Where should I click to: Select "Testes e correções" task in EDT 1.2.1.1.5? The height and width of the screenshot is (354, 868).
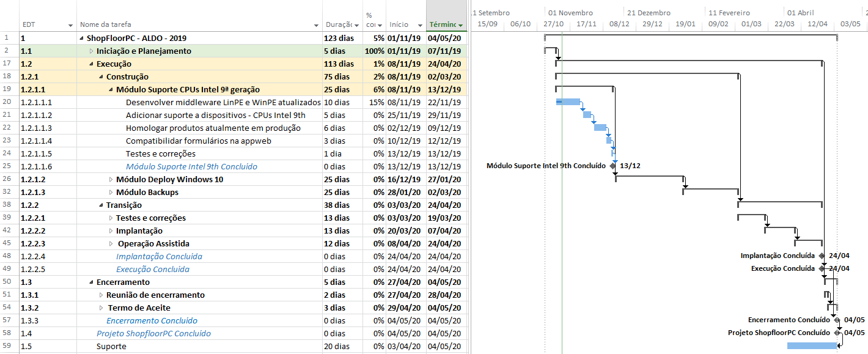(161, 154)
